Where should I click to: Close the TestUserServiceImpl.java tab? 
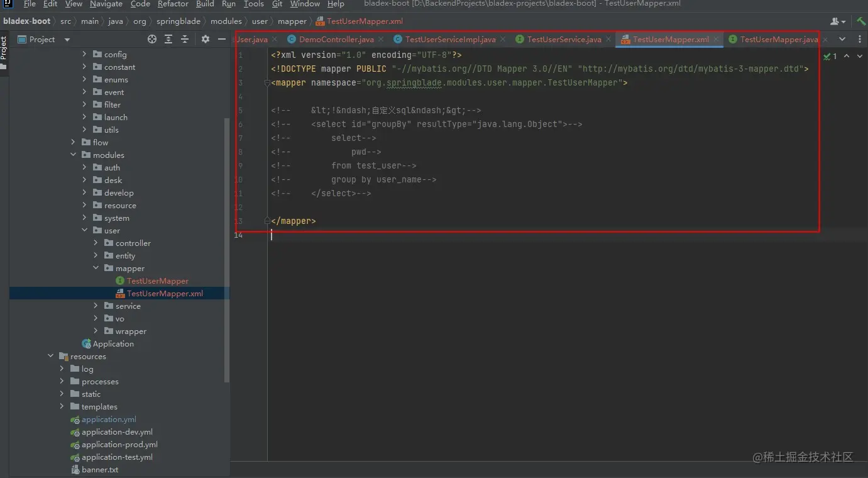click(503, 39)
